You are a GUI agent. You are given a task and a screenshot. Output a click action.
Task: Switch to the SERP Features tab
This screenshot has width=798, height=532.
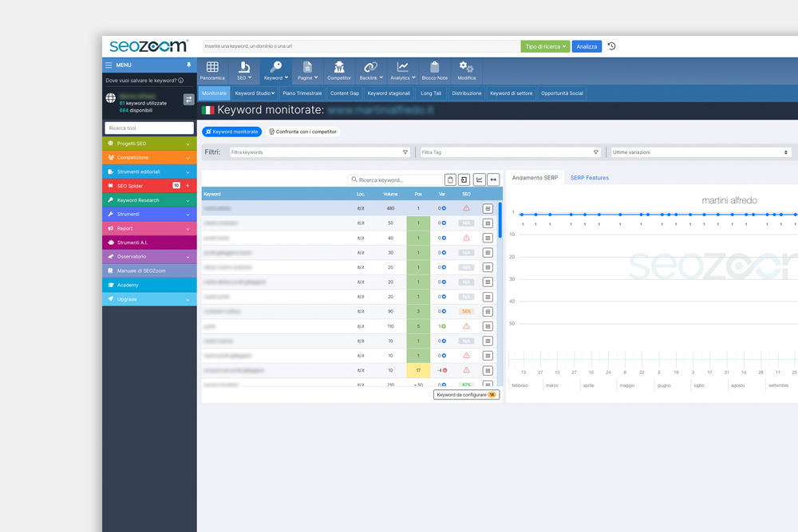coord(590,178)
